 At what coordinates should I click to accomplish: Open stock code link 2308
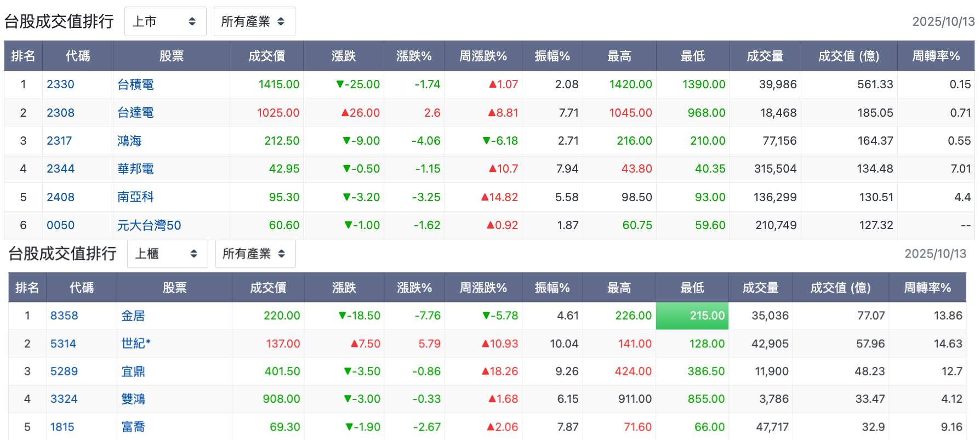click(x=60, y=113)
